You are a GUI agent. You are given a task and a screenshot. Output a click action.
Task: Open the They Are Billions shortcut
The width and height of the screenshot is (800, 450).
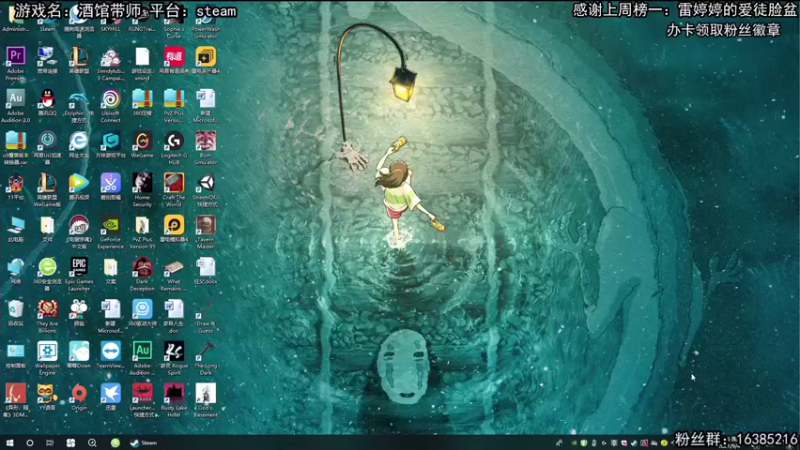click(x=47, y=310)
